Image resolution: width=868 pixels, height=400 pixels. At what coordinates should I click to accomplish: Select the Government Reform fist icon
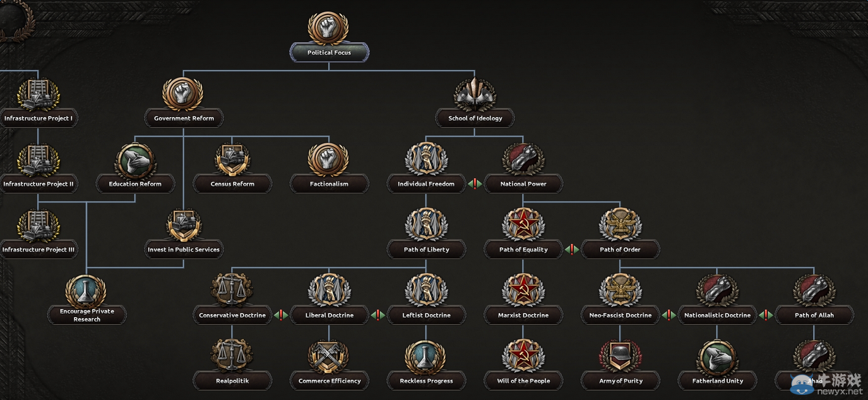click(x=183, y=95)
